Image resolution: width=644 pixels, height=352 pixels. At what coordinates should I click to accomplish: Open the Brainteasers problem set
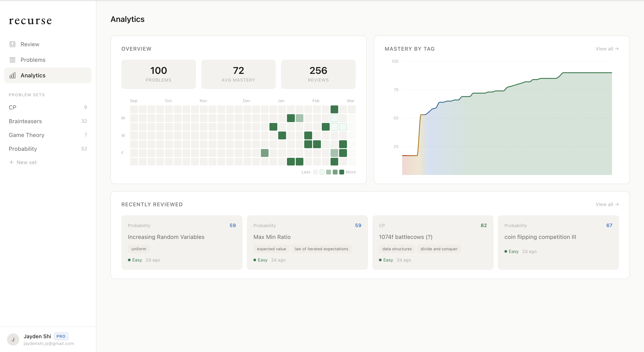[25, 121]
